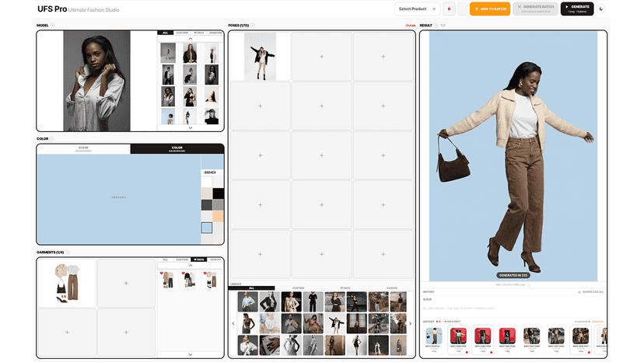The width and height of the screenshot is (644, 362).
Task: Select the Favs tab in Model library
Action: 199,33
